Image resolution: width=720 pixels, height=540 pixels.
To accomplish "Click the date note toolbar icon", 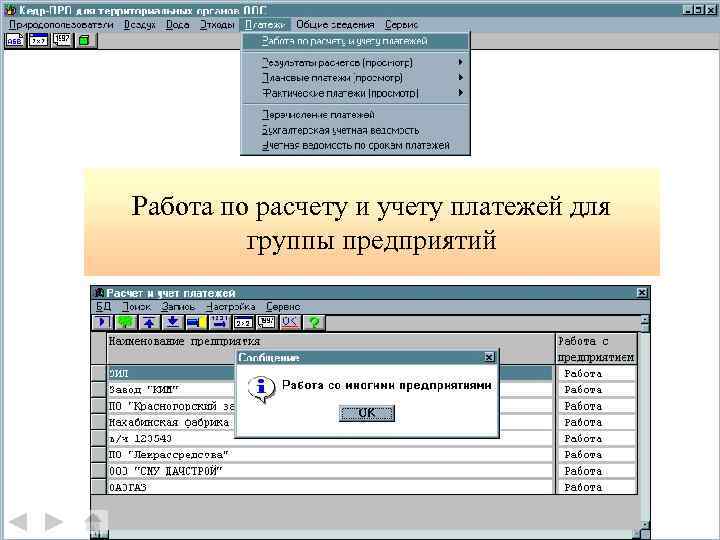I will 267,322.
